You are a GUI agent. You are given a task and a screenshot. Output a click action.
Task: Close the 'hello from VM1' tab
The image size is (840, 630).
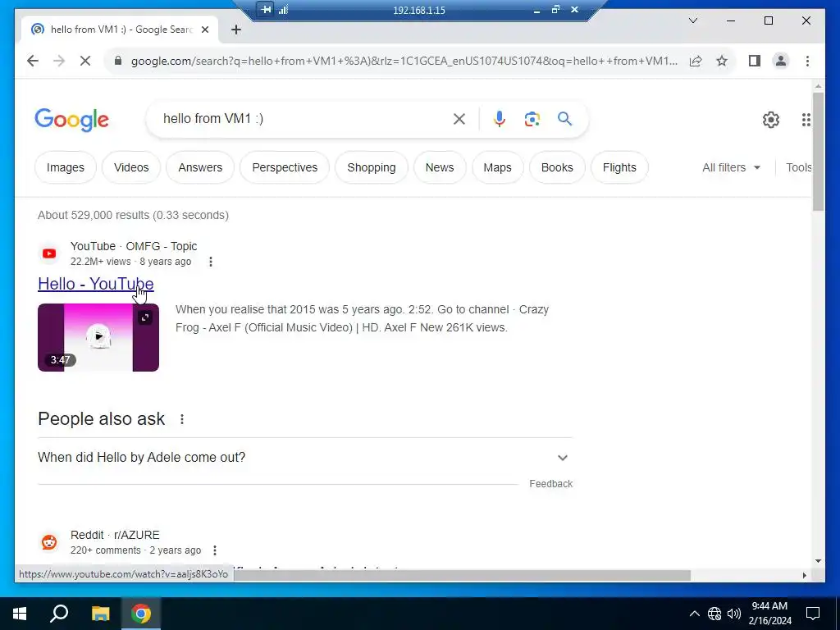coord(204,30)
